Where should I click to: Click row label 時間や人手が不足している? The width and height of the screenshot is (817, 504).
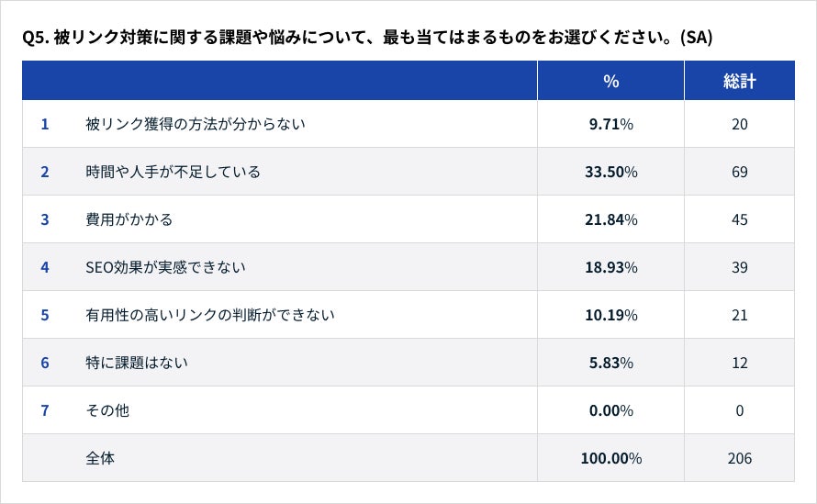pyautogui.click(x=173, y=172)
